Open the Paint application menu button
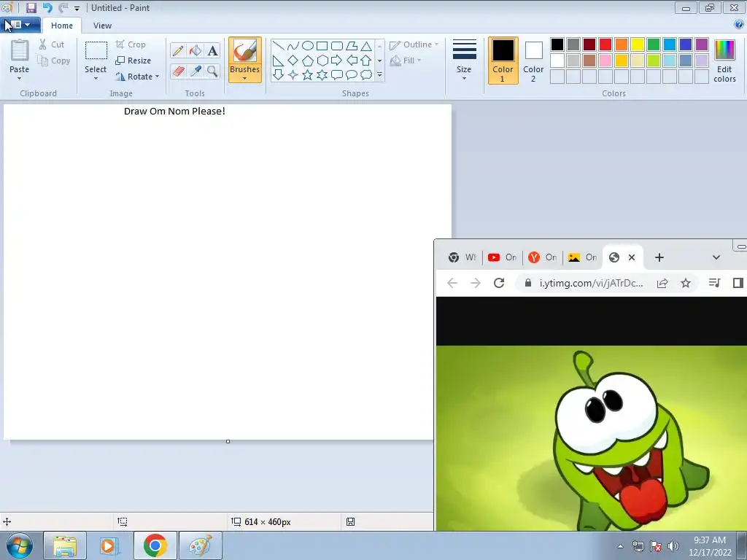 [x=20, y=25]
